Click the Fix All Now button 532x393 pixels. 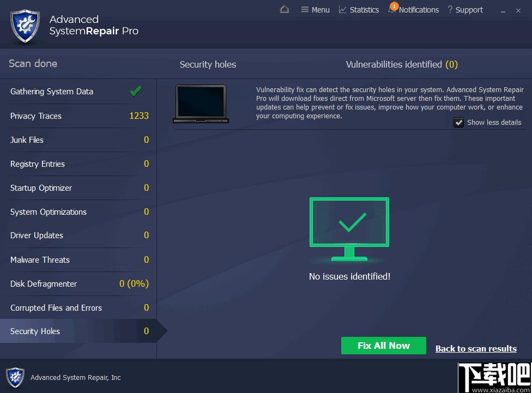coord(383,346)
